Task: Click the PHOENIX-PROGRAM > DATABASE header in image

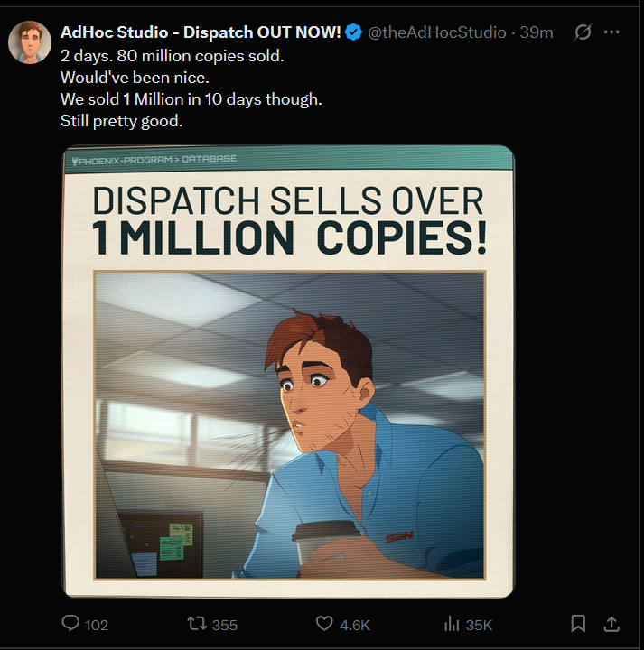Action: [154, 160]
